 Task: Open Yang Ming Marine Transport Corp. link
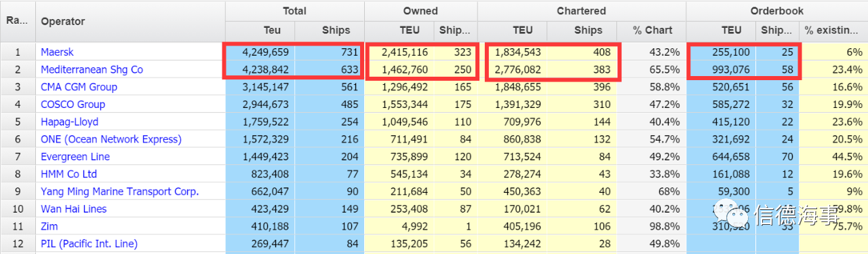point(120,192)
